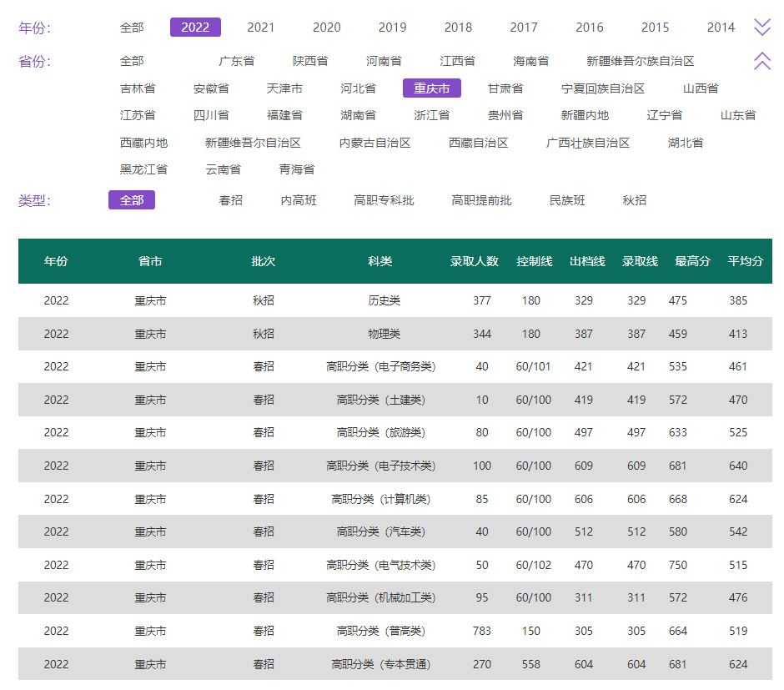Filter by year 2019
The image size is (784, 690).
pos(393,28)
